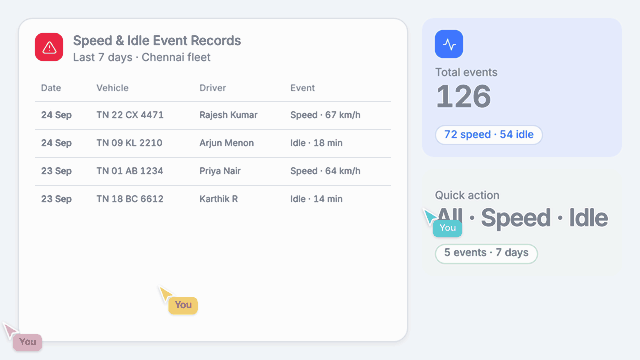Select vehicle 'TN 22 CX 4471'
The width and height of the screenshot is (640, 360).
tap(130, 115)
